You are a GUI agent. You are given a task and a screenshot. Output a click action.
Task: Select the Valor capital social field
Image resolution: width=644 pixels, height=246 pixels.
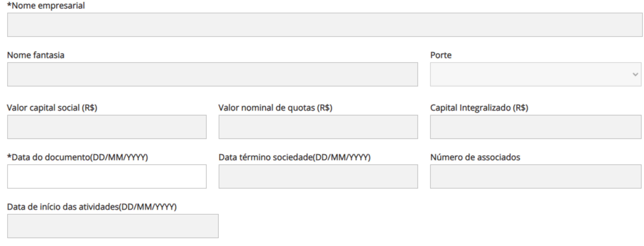(x=107, y=127)
